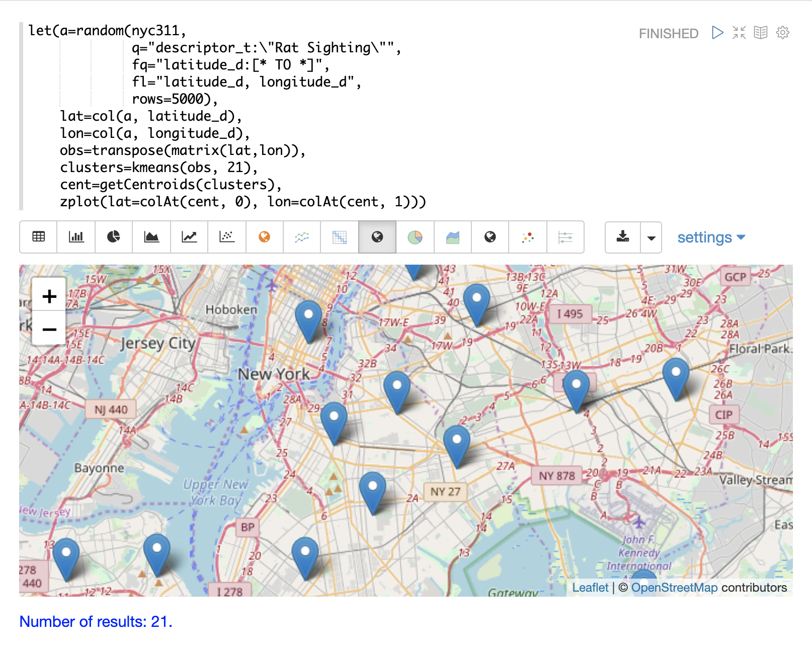This screenshot has height=646, width=812.
Task: Toggle output visibility using book icon
Action: (761, 33)
